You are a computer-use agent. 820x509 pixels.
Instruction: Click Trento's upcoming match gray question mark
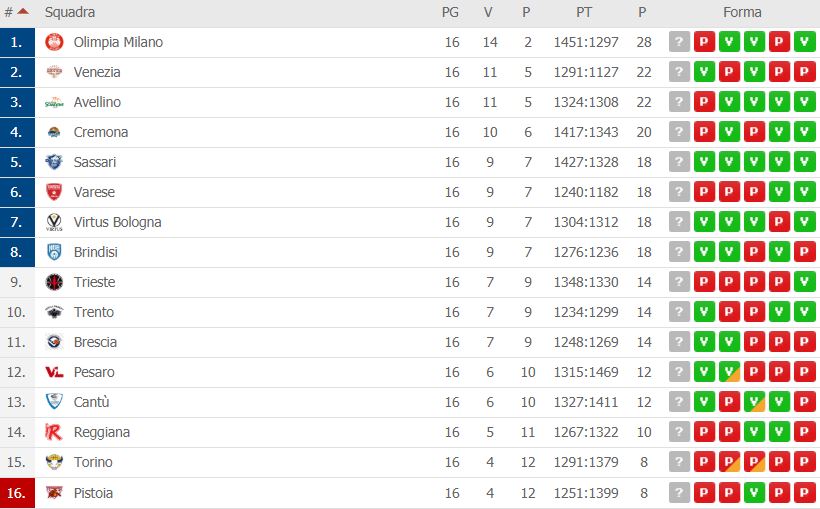(679, 312)
